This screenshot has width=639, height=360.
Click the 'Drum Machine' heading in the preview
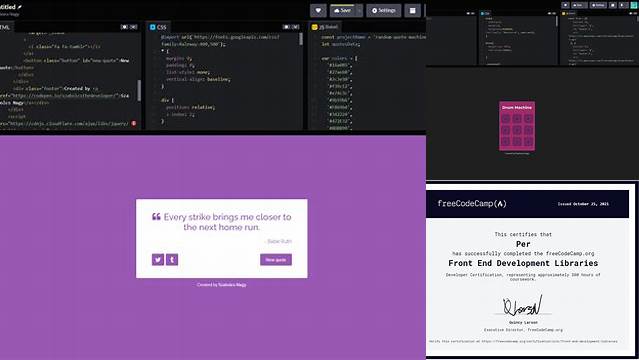pyautogui.click(x=517, y=108)
